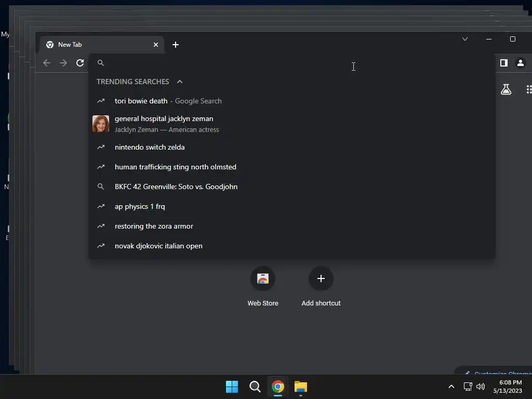Open the volume speaker tray icon
Screen dimensions: 532x399
click(481, 387)
